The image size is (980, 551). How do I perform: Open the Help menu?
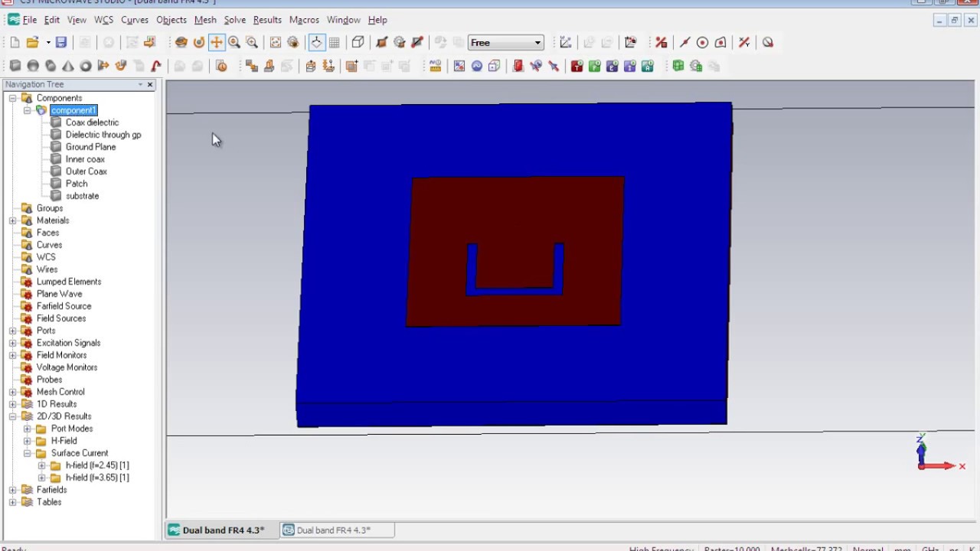point(377,20)
